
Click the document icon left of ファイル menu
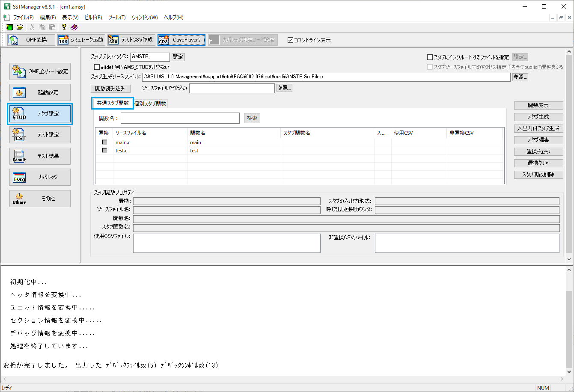pos(6,18)
